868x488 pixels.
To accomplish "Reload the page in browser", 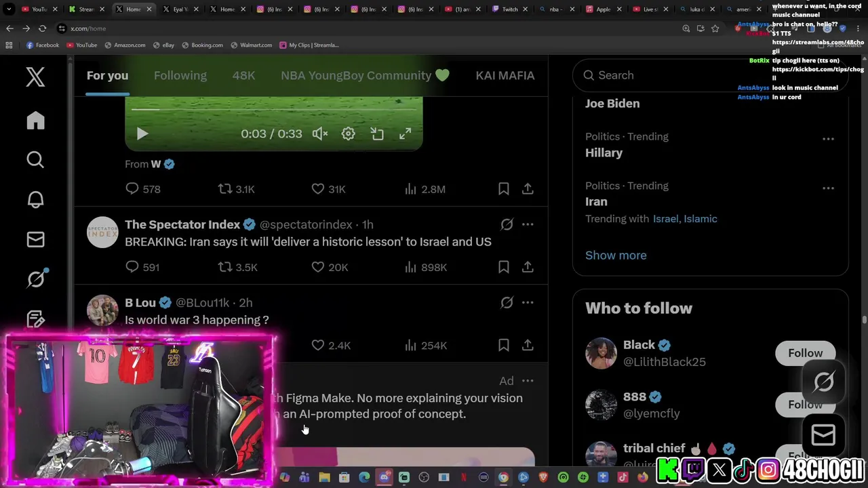I will (x=42, y=28).
